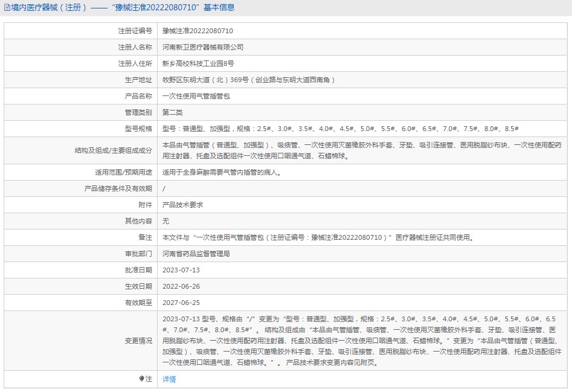The height and width of the screenshot is (392, 572).
Task: Select structure text starting 本品由气管插管（普通型
Action: tap(362, 150)
